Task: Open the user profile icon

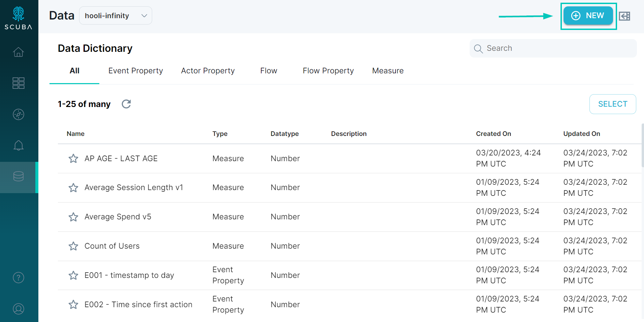Action: click(19, 309)
